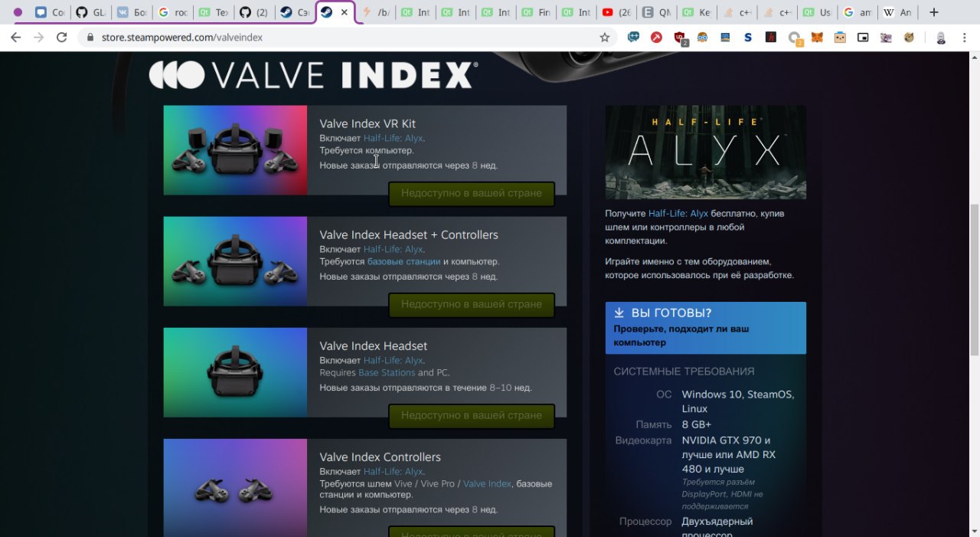
Task: Open Half-Life: Alyx link in Controllers card
Action: click(393, 472)
